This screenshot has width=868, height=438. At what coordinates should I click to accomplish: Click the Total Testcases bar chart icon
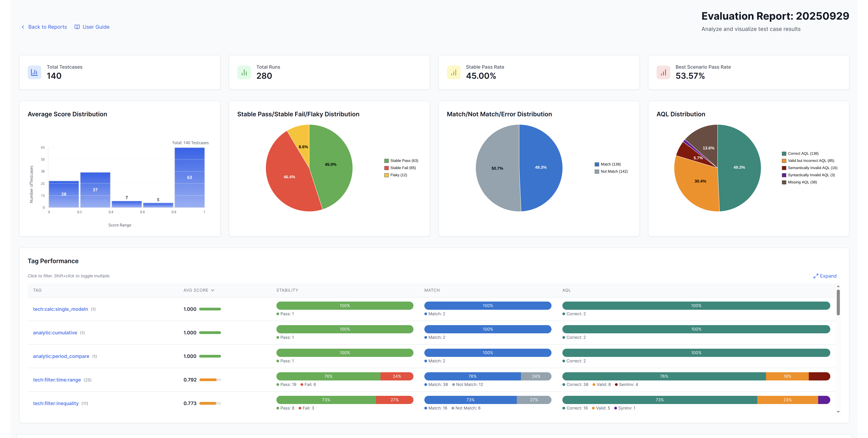[x=34, y=72]
